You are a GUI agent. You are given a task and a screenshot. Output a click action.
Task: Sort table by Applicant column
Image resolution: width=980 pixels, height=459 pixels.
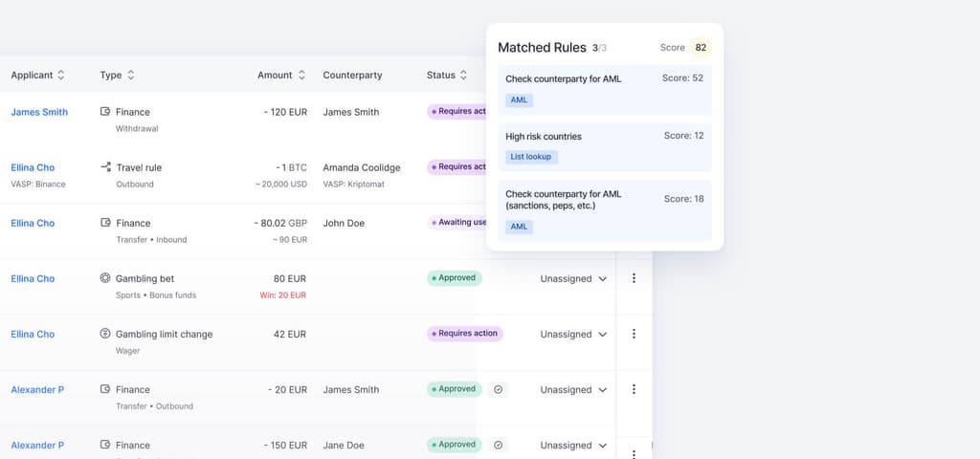click(x=60, y=75)
